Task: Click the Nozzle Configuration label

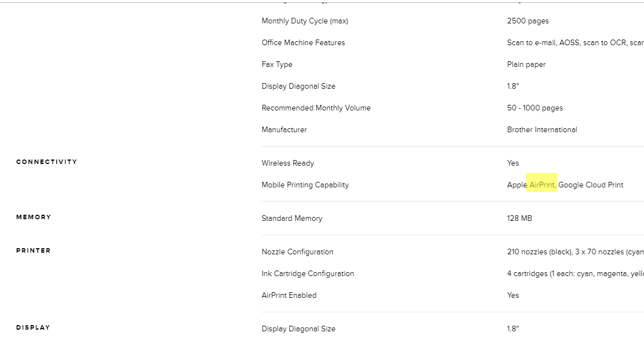Action: 297,252
